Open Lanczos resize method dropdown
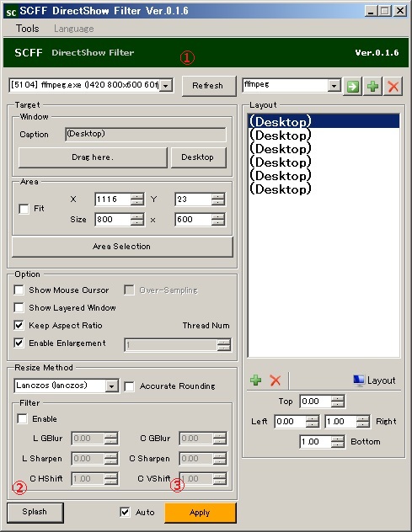This screenshot has height=532, width=412. [x=111, y=386]
